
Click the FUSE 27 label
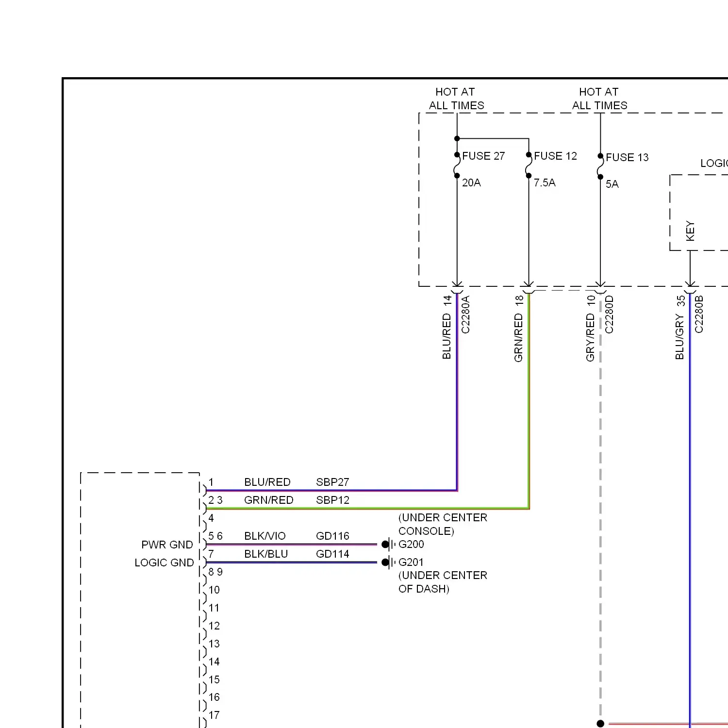point(483,156)
